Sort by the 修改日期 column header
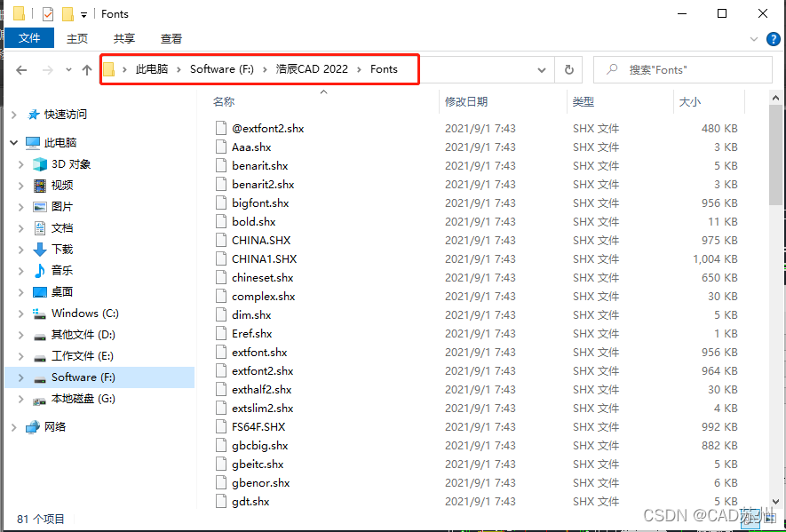 [466, 102]
